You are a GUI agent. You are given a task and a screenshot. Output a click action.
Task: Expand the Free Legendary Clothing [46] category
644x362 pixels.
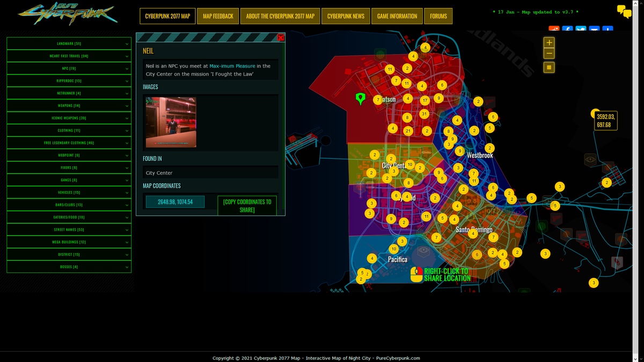point(69,143)
